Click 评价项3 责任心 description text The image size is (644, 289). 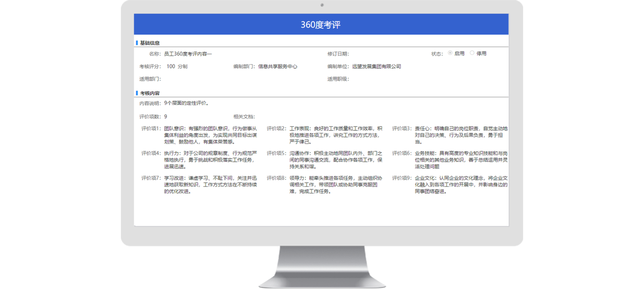click(x=461, y=135)
